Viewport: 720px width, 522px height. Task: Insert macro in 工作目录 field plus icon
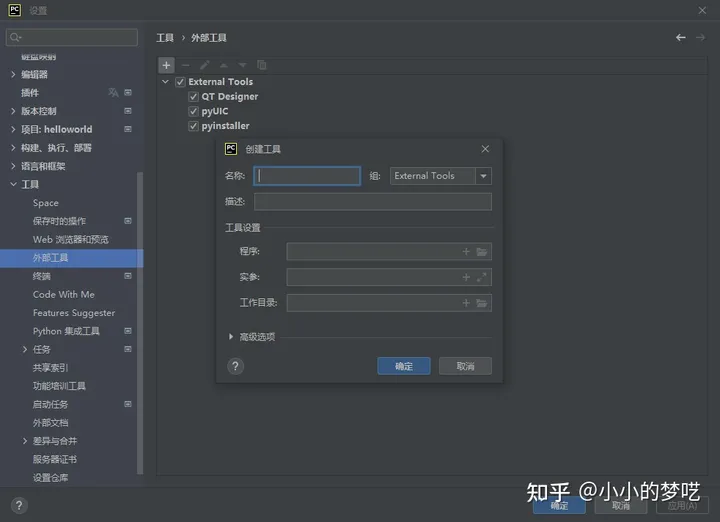click(466, 303)
